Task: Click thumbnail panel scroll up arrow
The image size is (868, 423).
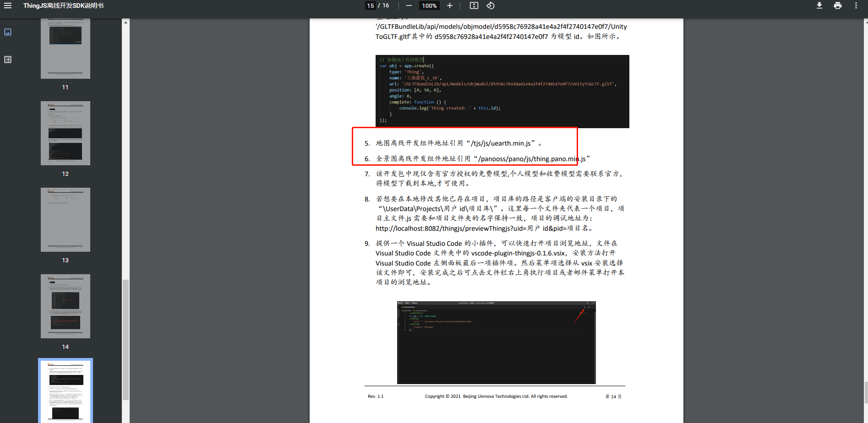Action: point(126,22)
